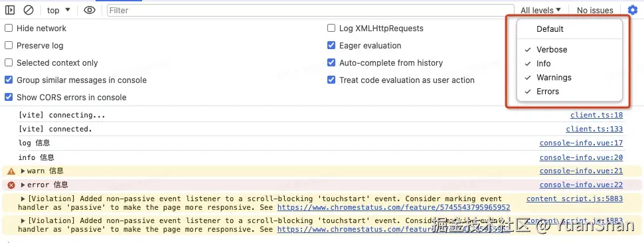Enable Preserve log checkbox
Image resolution: width=644 pixels, height=243 pixels.
click(9, 46)
